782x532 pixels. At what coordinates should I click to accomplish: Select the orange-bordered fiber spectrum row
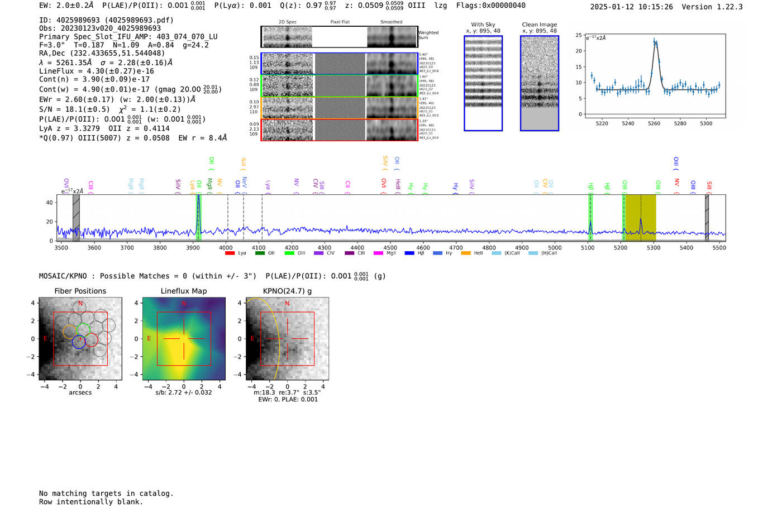point(340,108)
